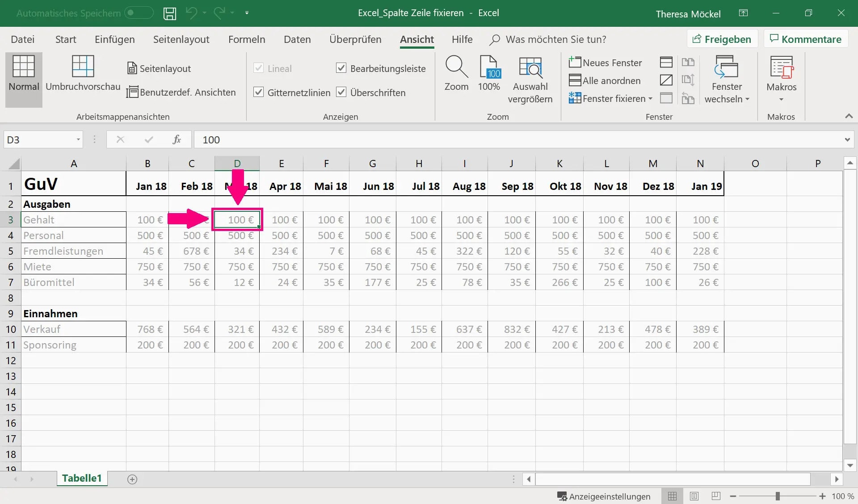Disable the Überschriften checkbox
The image size is (858, 504).
pos(341,92)
